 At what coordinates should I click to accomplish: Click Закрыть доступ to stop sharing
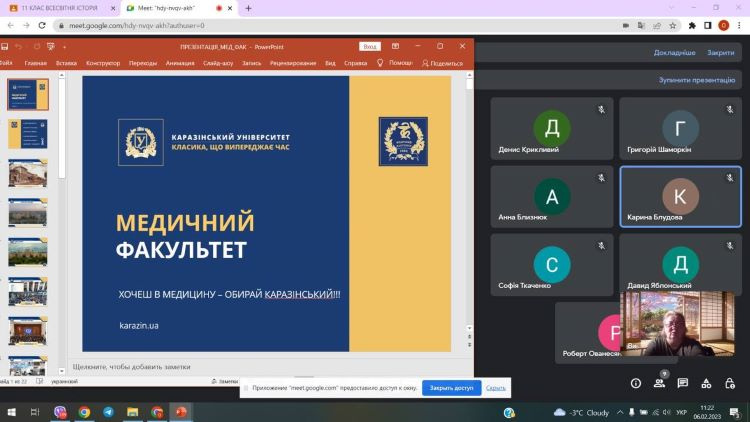point(451,388)
